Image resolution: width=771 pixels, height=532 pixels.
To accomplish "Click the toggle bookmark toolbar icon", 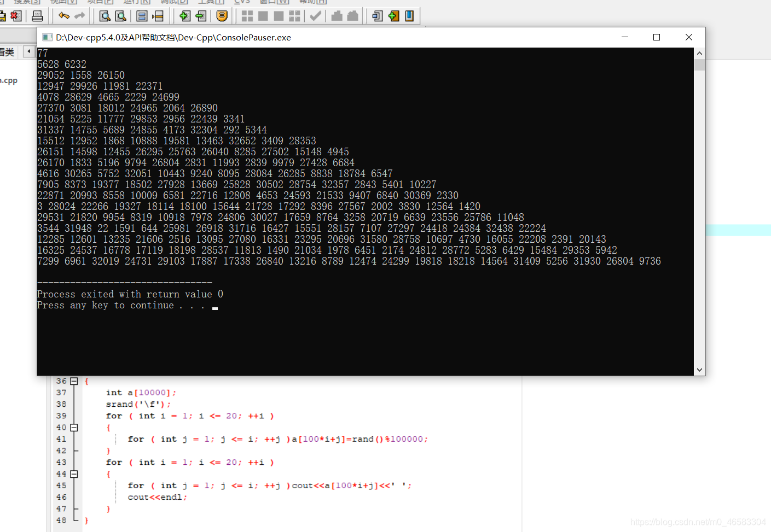I will 142,16.
